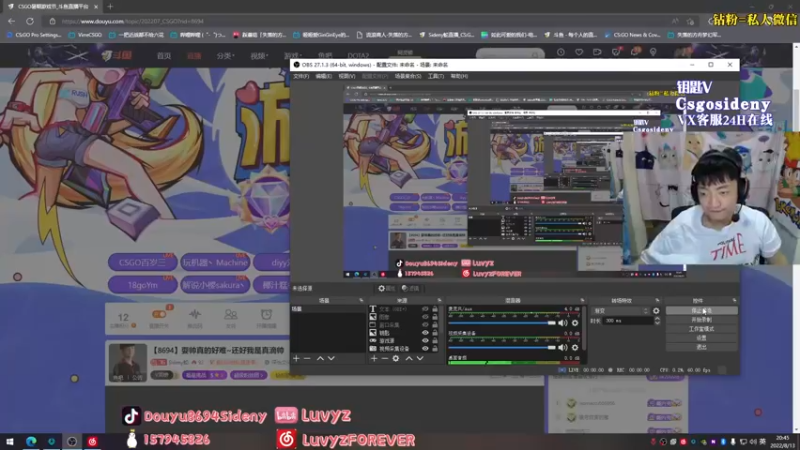Open the CSGO Pro Settings bookmark
This screenshot has height=450, width=800.
click(34, 35)
